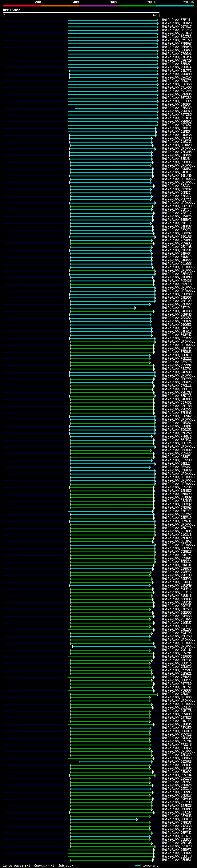This screenshot has height=868, width=197.
Task: Select the UniRef100_B6DQM7 label
Action: (176, 426)
